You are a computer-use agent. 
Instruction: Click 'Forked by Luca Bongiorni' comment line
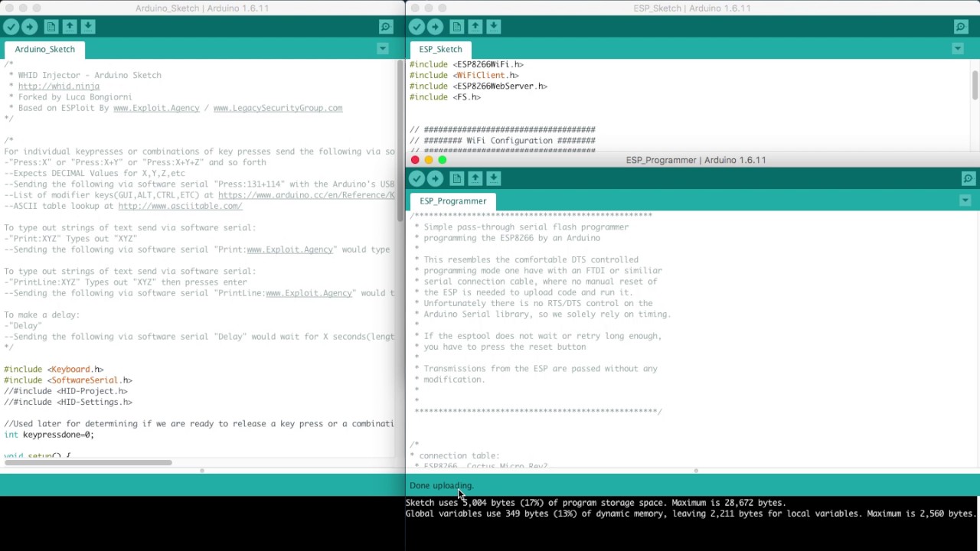point(70,97)
